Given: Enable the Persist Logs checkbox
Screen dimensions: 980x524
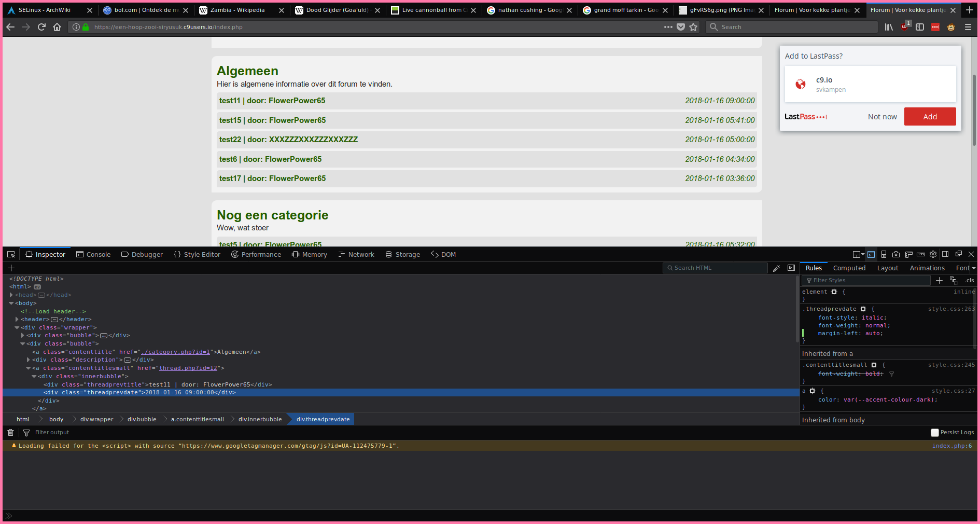Looking at the screenshot, I should (x=935, y=433).
